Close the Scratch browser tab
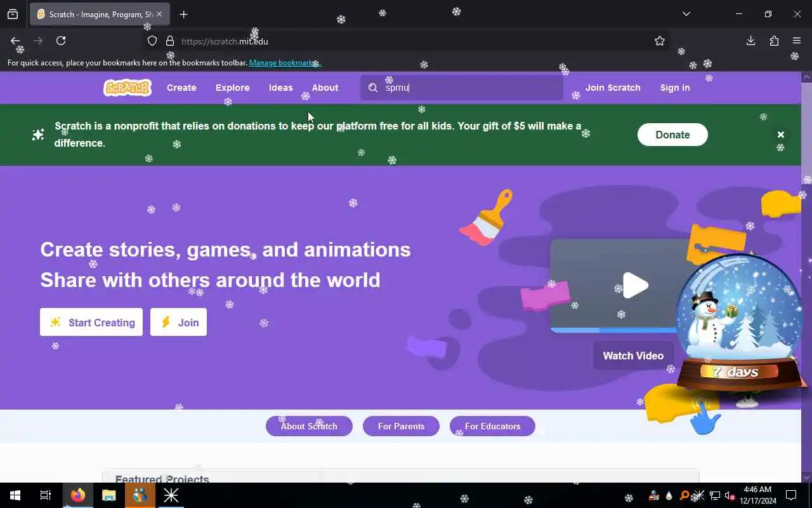 (159, 14)
